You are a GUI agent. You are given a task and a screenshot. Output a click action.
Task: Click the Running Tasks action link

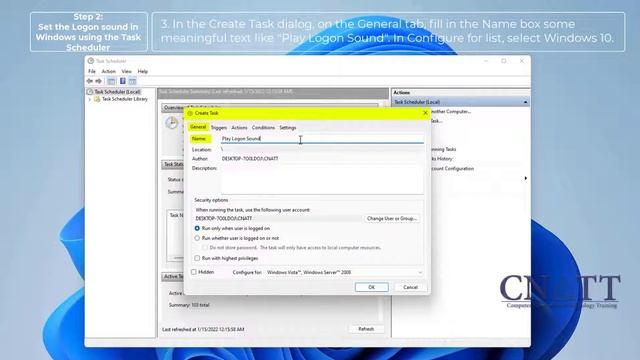[x=443, y=149]
